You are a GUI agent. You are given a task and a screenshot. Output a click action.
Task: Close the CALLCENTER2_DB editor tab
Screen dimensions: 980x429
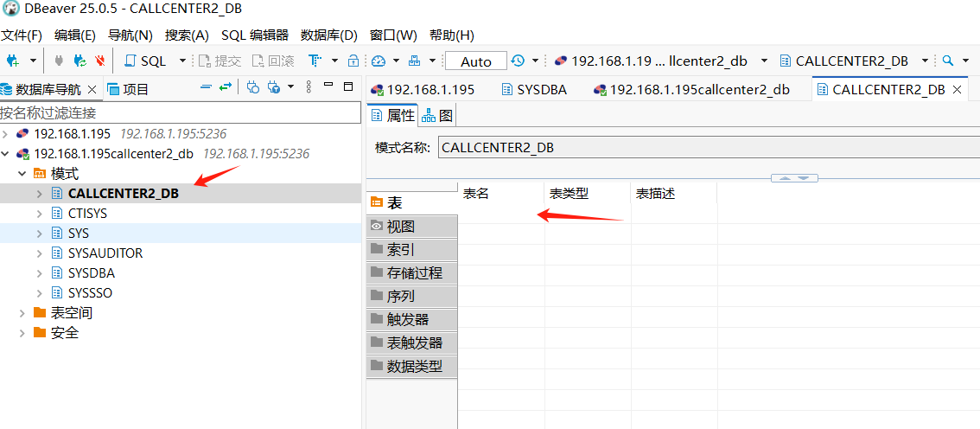957,89
